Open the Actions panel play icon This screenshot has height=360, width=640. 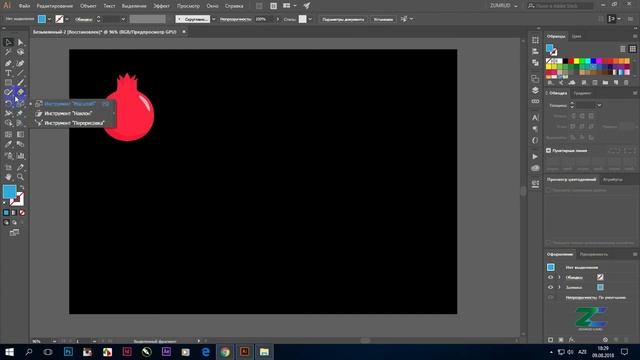click(x=535, y=156)
